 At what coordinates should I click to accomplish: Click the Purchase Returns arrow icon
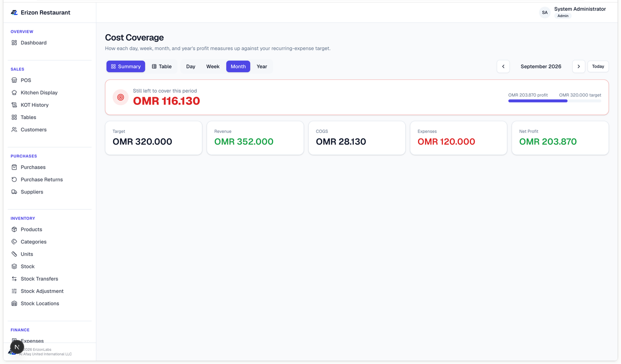coord(14,180)
